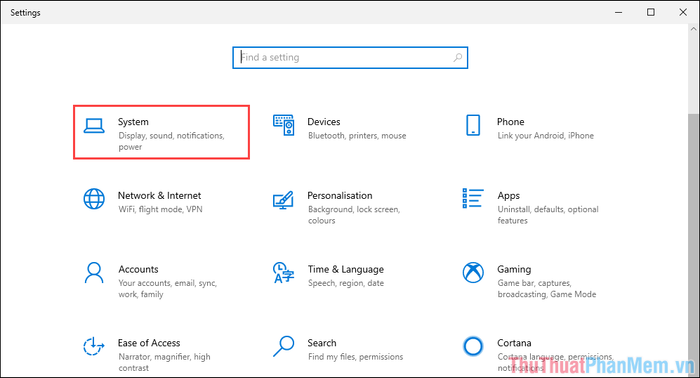This screenshot has height=378, width=700.
Task: Click the Accounts person icon
Action: coord(94,273)
